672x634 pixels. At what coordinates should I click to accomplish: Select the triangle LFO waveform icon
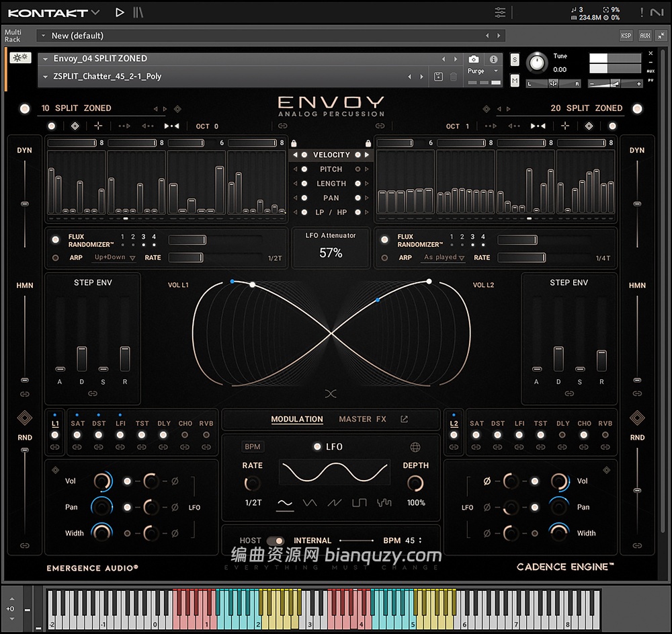coord(310,502)
